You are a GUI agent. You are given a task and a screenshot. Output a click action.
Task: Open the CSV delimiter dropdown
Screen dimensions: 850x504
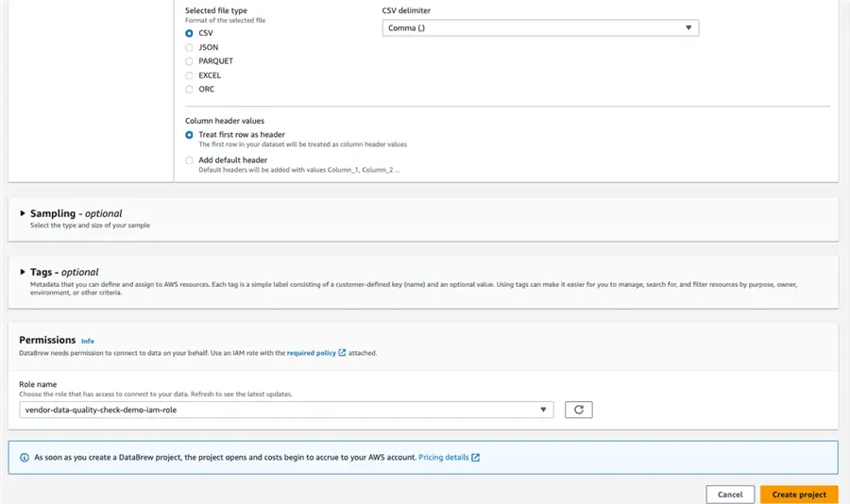click(540, 28)
